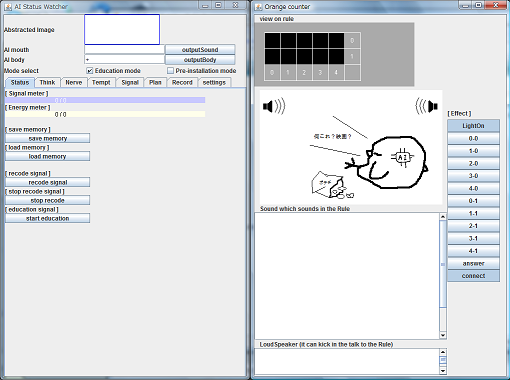Image resolution: width=510 pixels, height=380 pixels.
Task: Click the save memory button
Action: tap(48, 138)
